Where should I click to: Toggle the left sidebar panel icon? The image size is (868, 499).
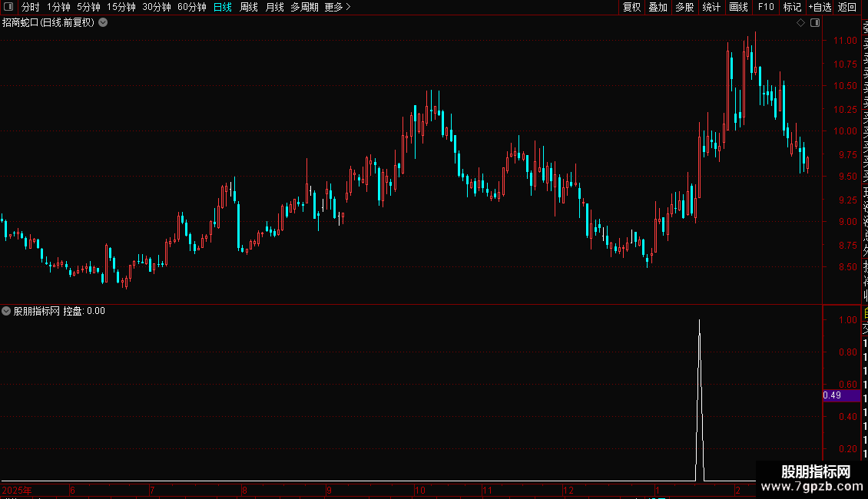pos(8,7)
